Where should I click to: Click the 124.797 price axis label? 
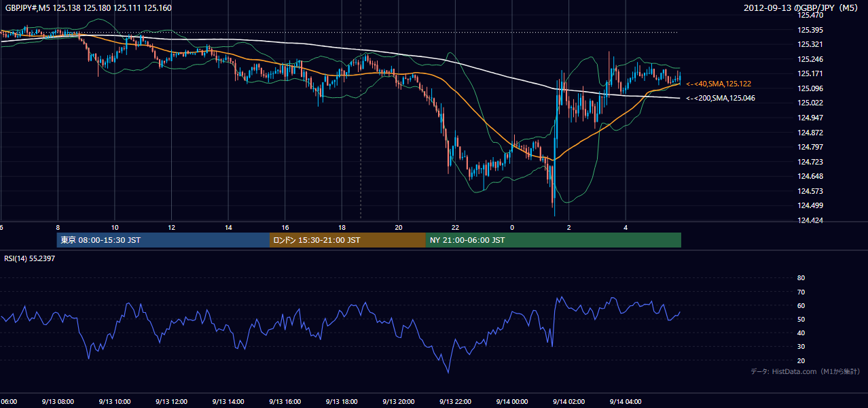click(811, 147)
